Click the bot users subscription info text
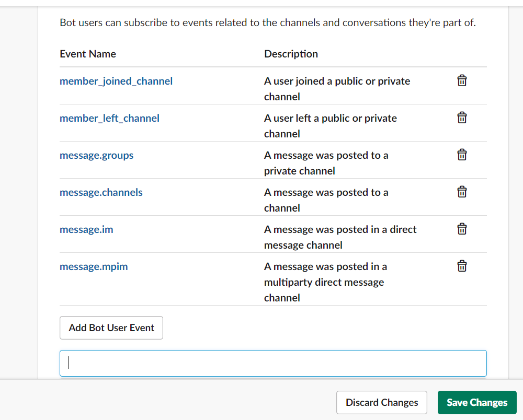 pyautogui.click(x=268, y=22)
